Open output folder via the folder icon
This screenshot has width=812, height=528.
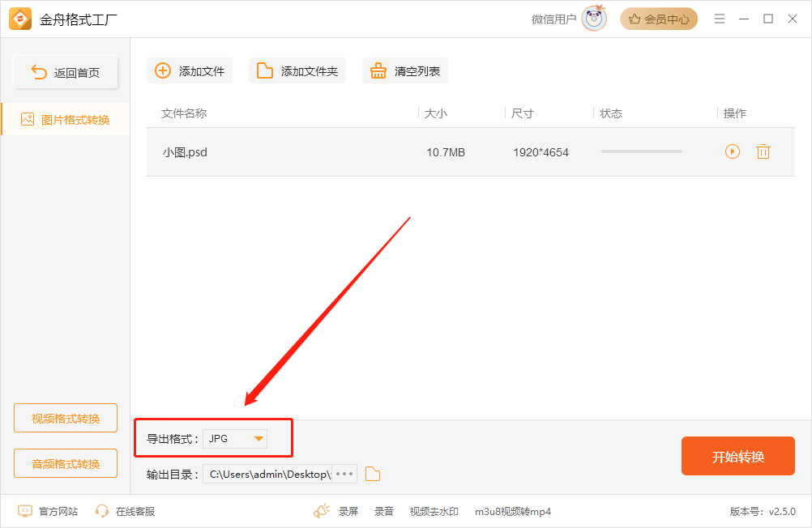point(372,474)
